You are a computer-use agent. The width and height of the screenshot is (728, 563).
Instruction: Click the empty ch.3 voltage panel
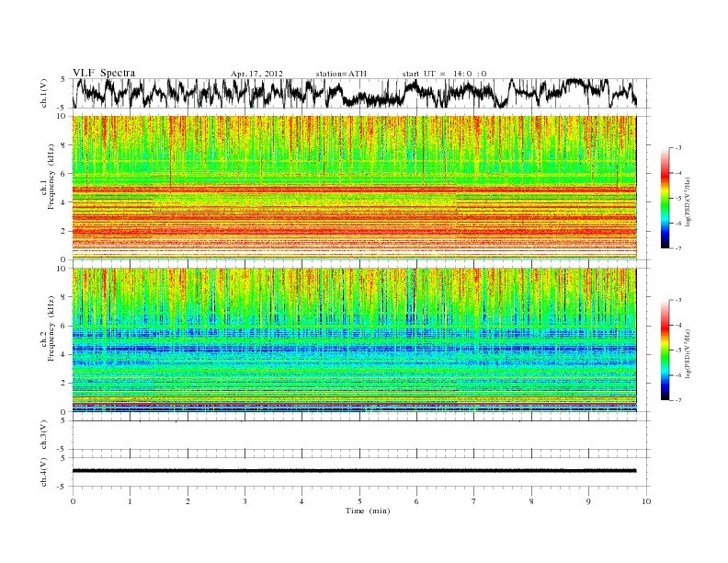point(360,435)
